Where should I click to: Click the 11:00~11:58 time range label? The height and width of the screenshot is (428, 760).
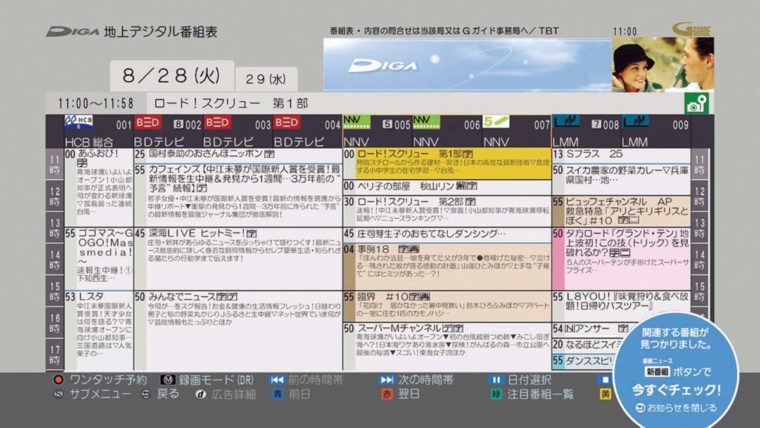click(95, 103)
